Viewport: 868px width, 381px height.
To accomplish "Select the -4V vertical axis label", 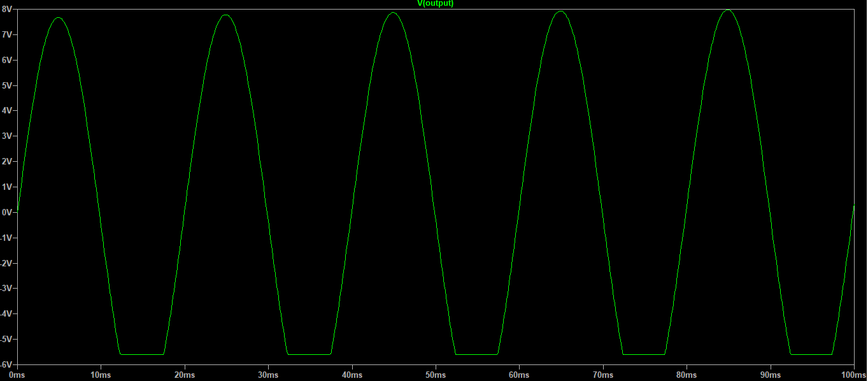I will 6,314.
